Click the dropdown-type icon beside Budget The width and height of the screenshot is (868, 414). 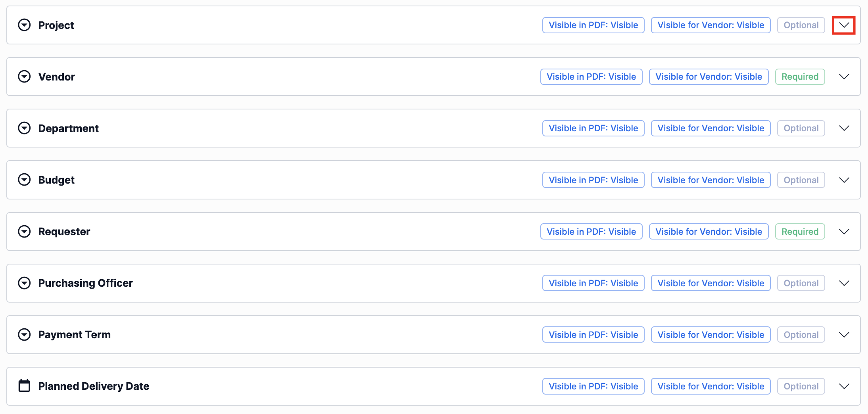[x=24, y=180]
